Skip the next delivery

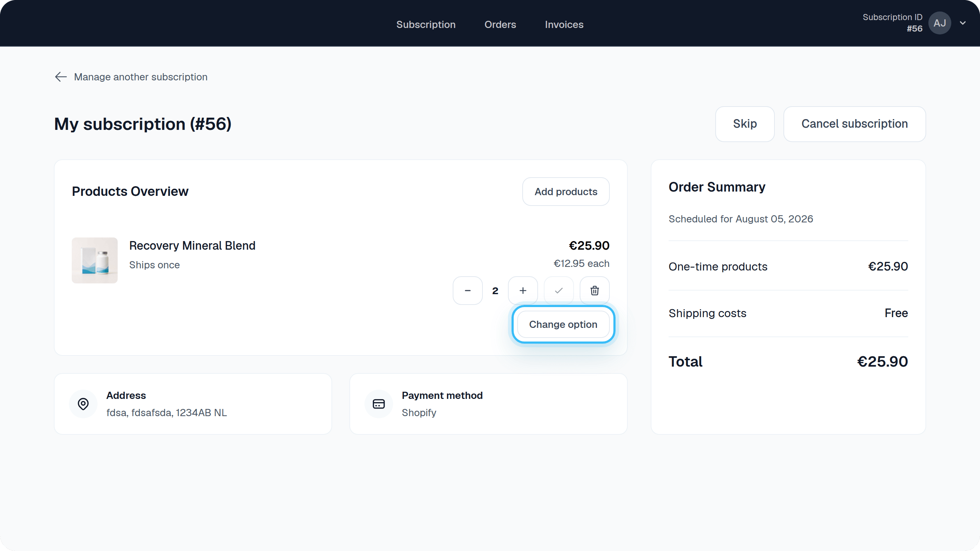click(x=745, y=124)
